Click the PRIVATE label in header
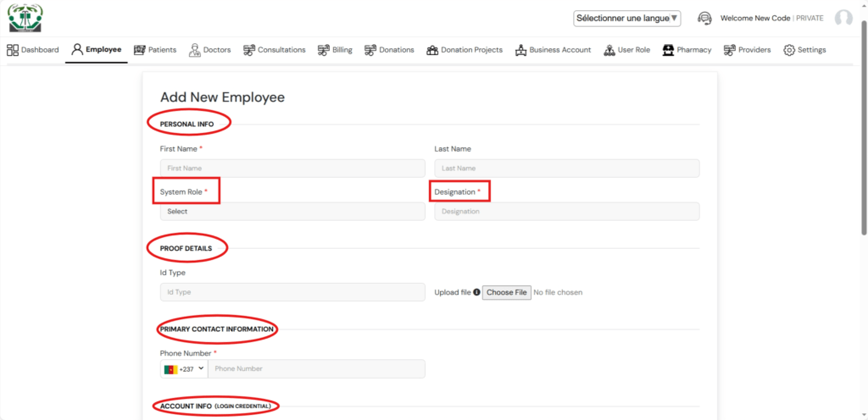Screen dimensions: 868x420 coord(810,19)
